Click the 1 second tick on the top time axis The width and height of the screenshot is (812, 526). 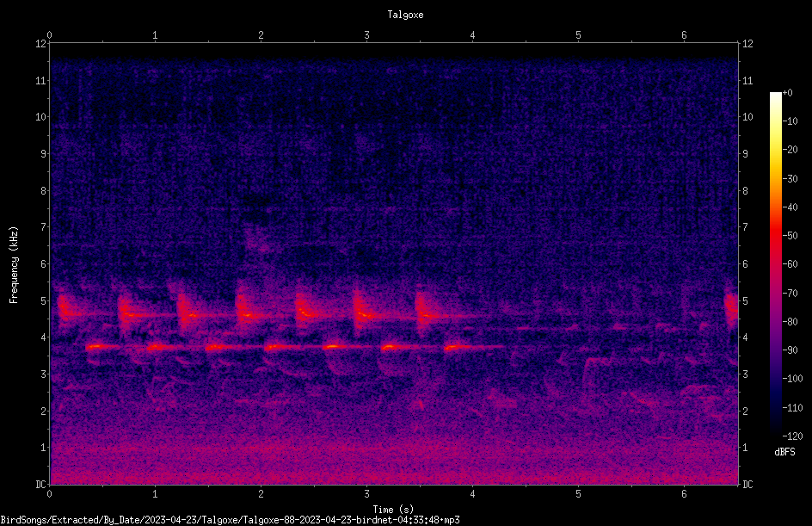click(x=155, y=34)
